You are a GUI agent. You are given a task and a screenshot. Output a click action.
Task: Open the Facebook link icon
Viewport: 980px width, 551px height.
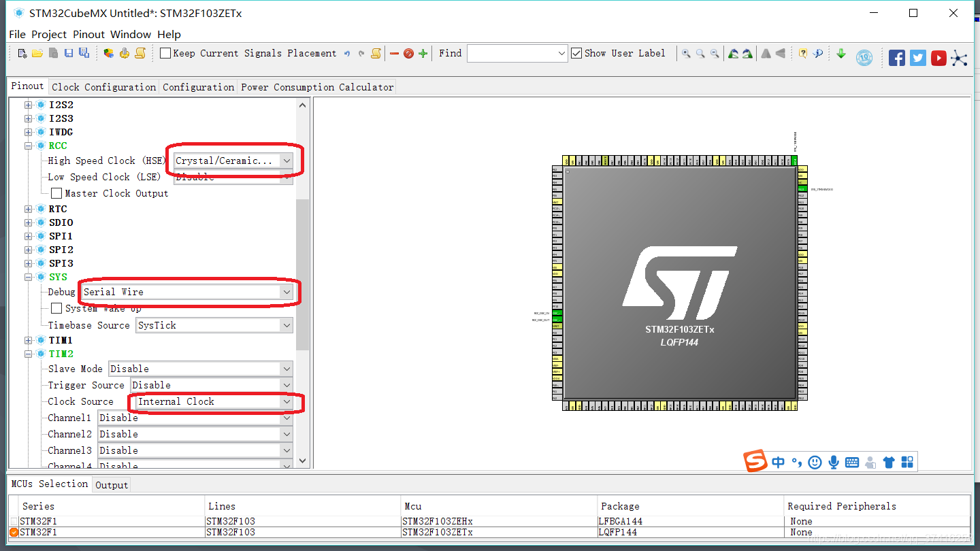[897, 58]
